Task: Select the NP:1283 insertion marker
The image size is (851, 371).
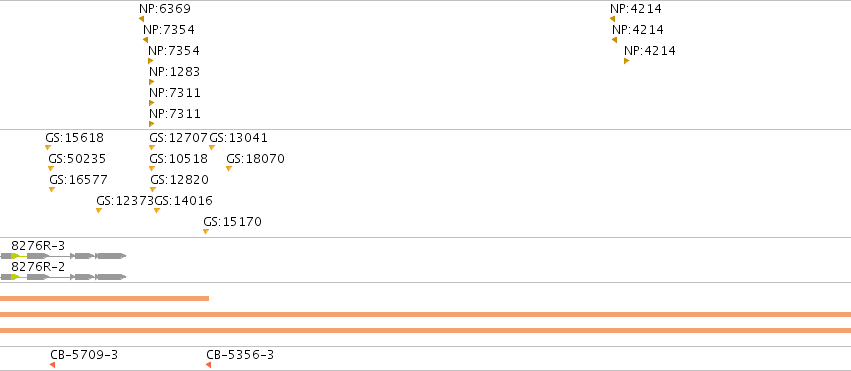Action: 151,82
